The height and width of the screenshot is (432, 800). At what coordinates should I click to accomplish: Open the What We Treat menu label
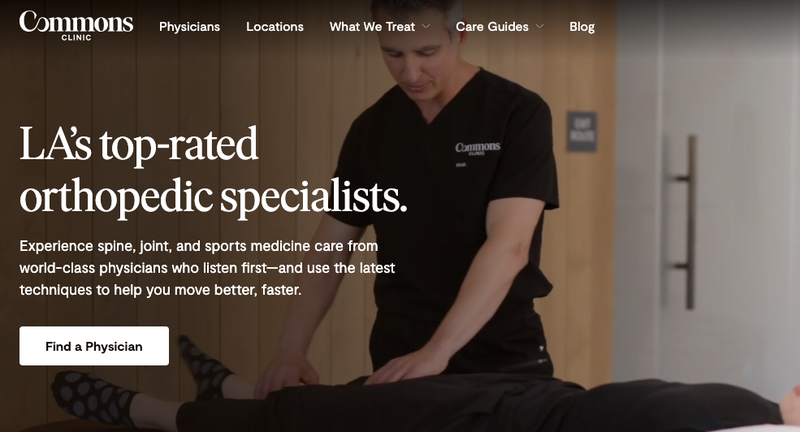372,27
